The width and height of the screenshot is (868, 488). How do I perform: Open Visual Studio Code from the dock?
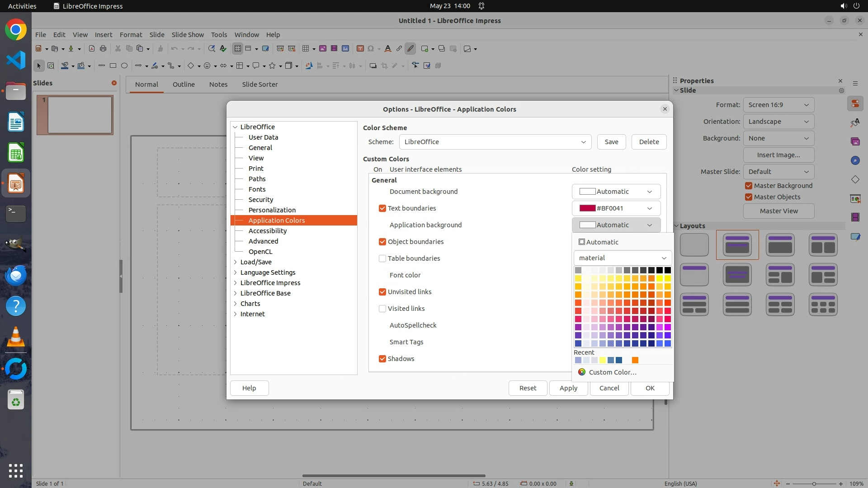tap(16, 60)
